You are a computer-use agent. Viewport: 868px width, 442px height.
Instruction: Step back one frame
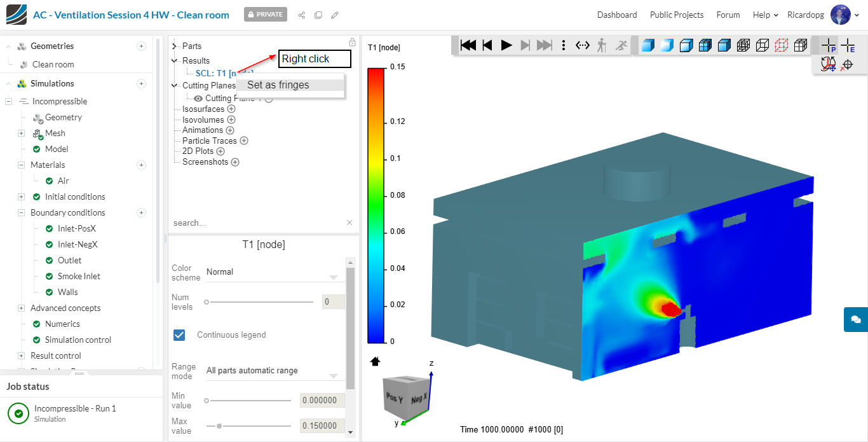click(x=487, y=45)
